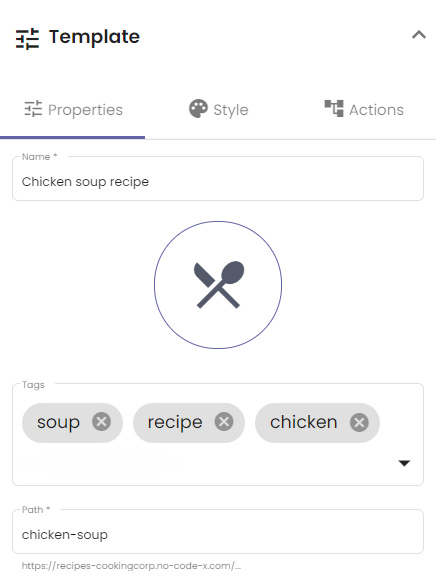Expand the Tags dropdown arrow
Viewport: 436px width, 582px height.
404,463
